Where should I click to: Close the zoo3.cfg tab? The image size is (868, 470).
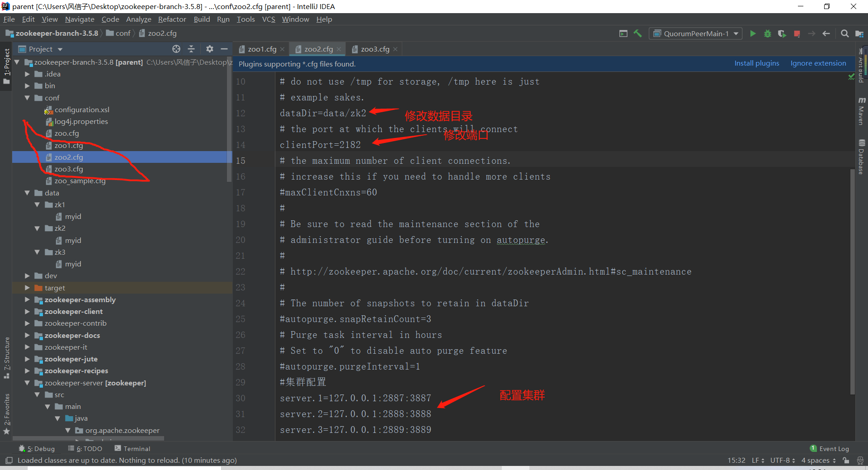pos(395,49)
